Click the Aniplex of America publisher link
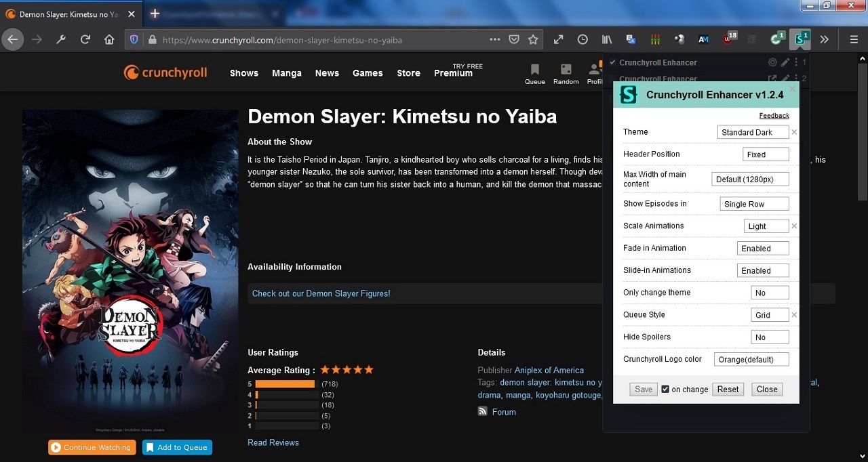This screenshot has width=868, height=462. pyautogui.click(x=549, y=371)
